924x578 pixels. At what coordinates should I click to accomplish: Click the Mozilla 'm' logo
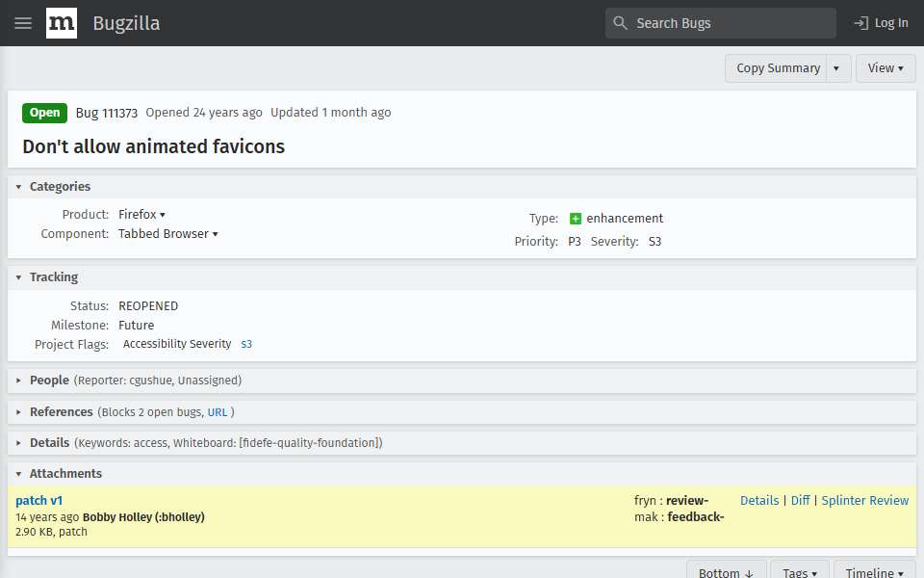[62, 23]
